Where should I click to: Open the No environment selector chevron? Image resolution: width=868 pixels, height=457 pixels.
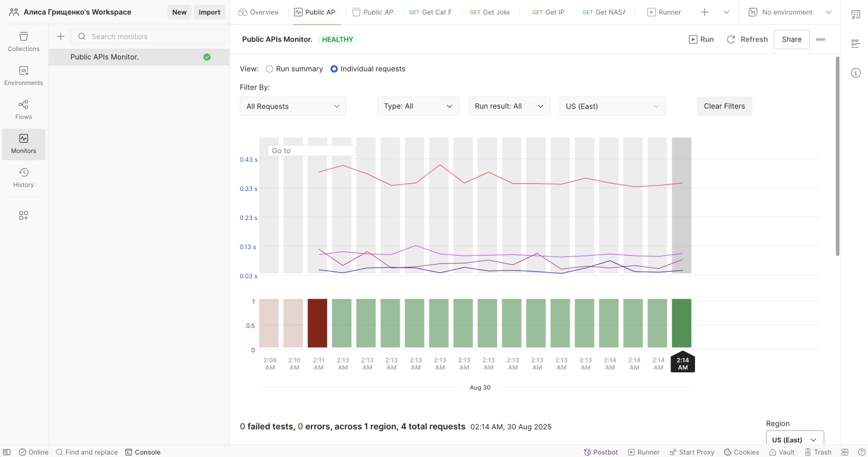(x=828, y=12)
